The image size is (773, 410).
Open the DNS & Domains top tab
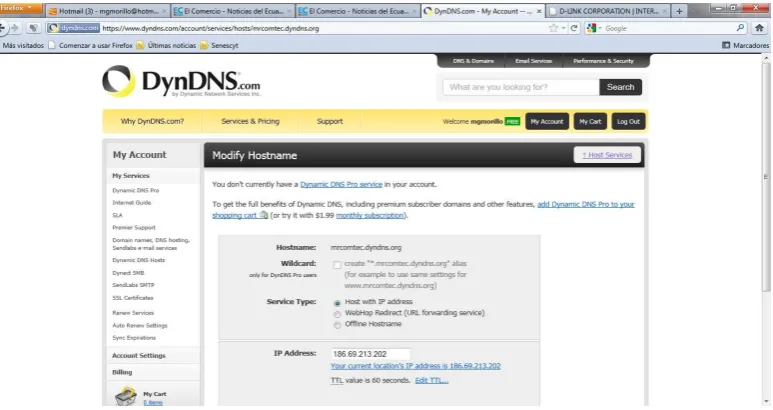coord(473,61)
